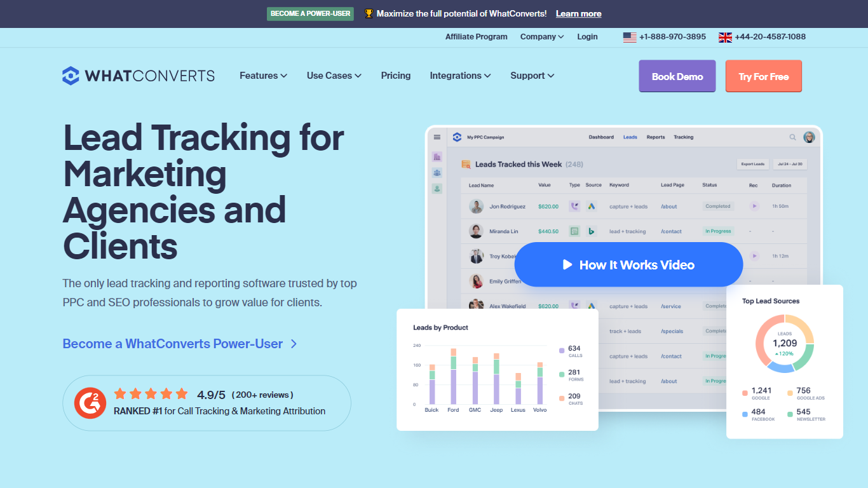Click the $440.50 value
The image size is (868, 488).
[548, 231]
